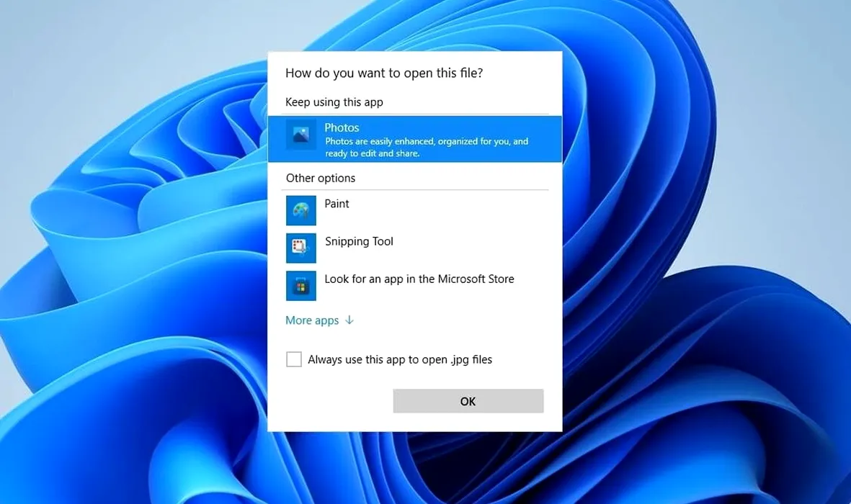Image resolution: width=851 pixels, height=504 pixels.
Task: Choose Snipping Tool to open file
Action: click(x=415, y=248)
